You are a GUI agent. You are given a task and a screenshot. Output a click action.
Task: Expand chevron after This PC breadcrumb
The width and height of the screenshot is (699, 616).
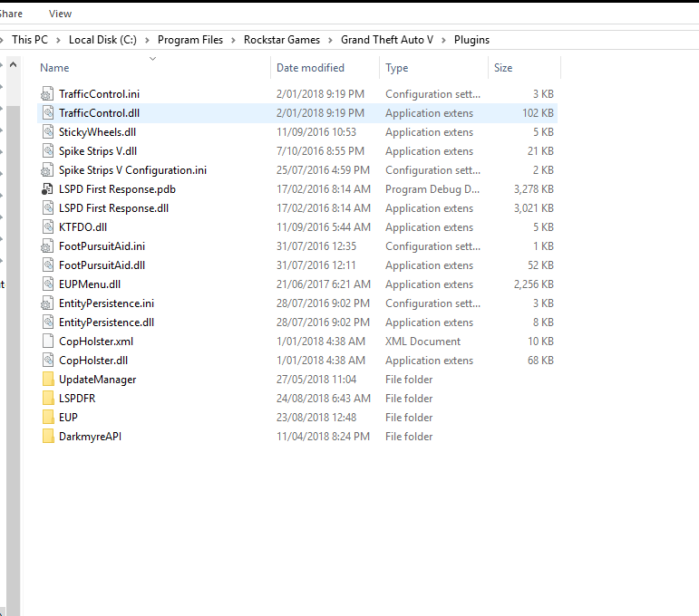point(58,40)
